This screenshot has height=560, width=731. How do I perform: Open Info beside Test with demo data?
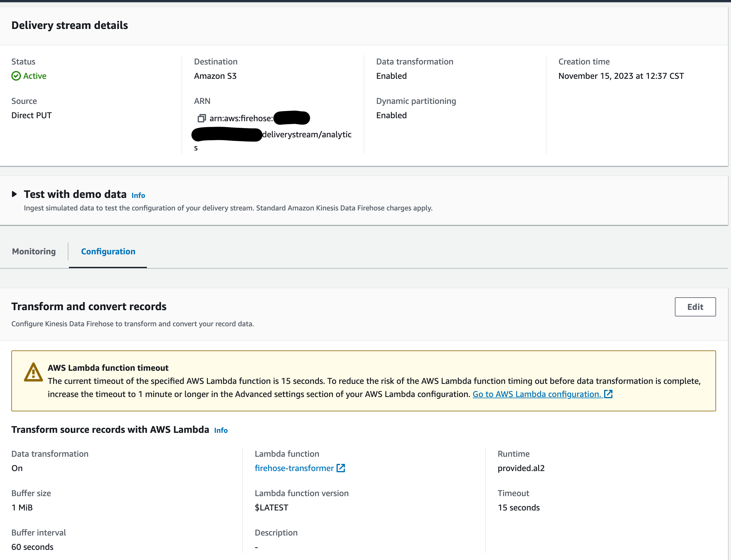click(x=138, y=195)
